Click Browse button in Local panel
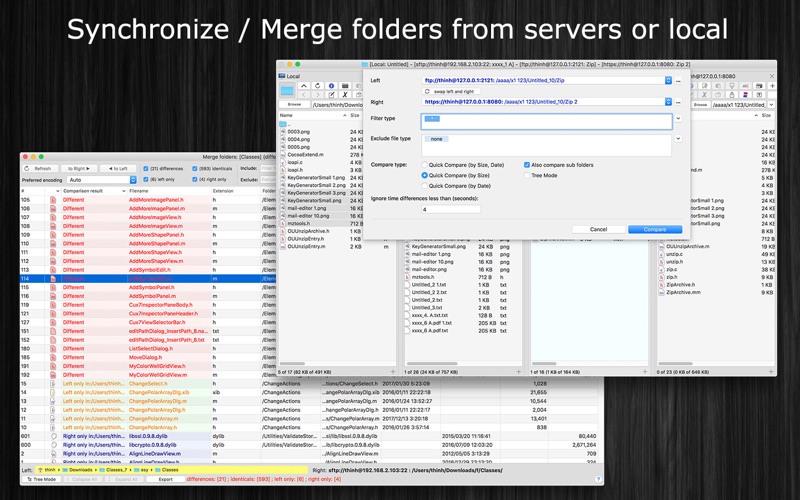Viewport: 800px width, 500px height. [x=294, y=105]
